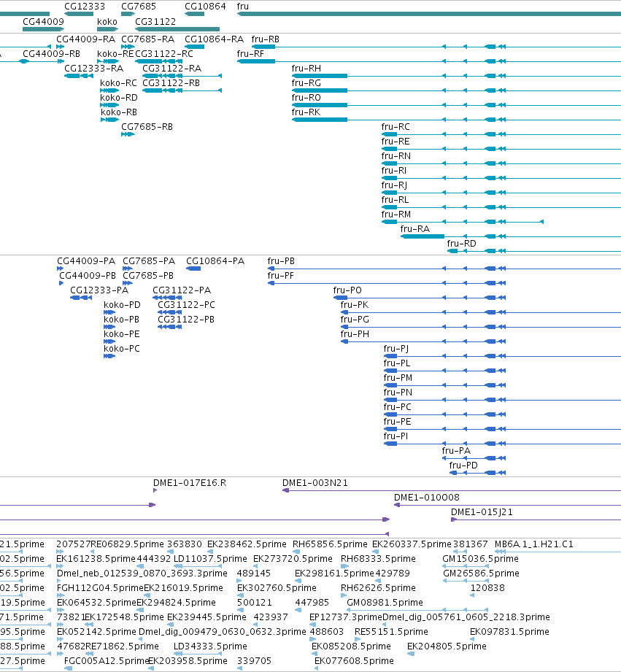
Task: Select BAC clone DME1-017E16.R
Action: coord(190,483)
